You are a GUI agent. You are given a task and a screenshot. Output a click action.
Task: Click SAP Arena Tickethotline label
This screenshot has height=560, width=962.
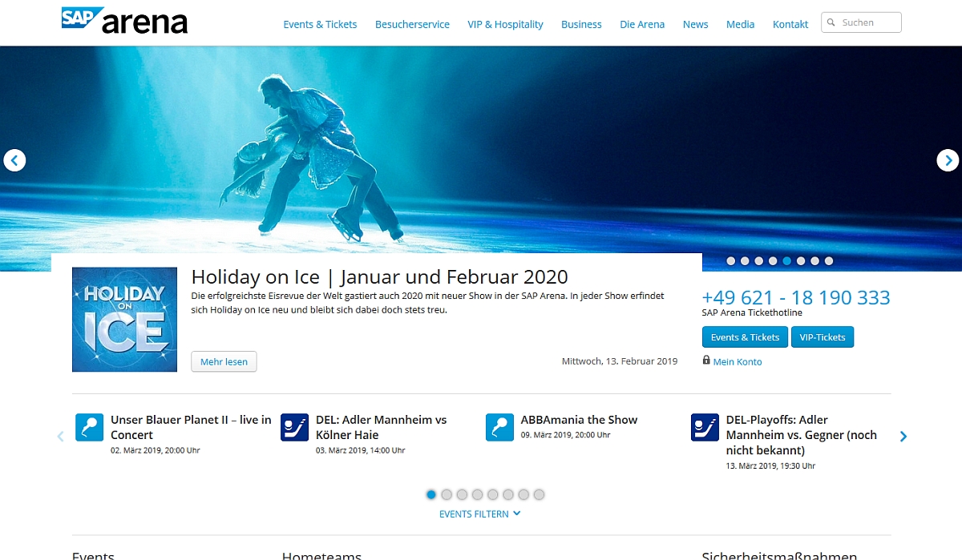(752, 312)
